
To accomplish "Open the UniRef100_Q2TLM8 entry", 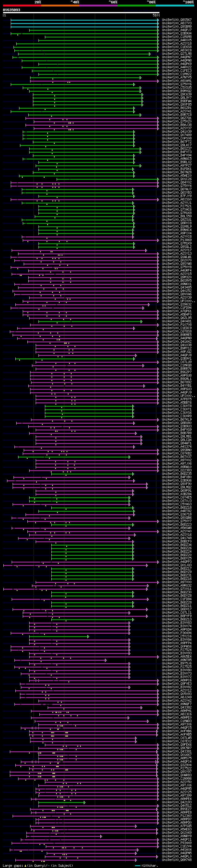I will click(x=177, y=54).
